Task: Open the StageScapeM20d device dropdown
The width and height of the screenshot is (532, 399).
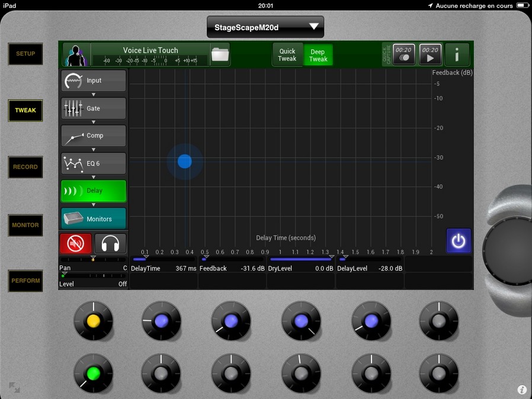Action: [265, 27]
